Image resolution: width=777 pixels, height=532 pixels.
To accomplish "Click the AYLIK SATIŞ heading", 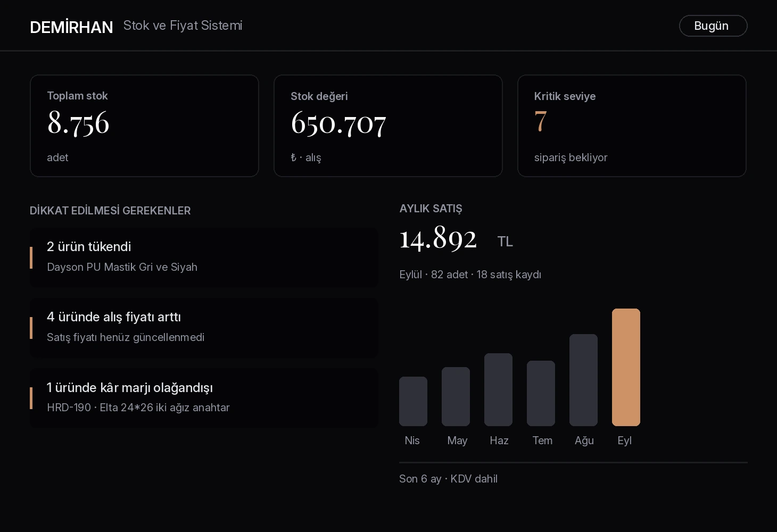I will (x=431, y=209).
